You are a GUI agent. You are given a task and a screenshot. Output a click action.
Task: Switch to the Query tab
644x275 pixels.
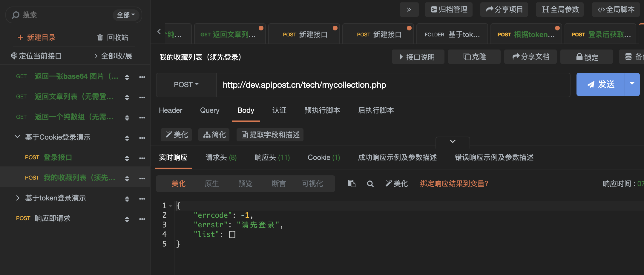point(210,110)
